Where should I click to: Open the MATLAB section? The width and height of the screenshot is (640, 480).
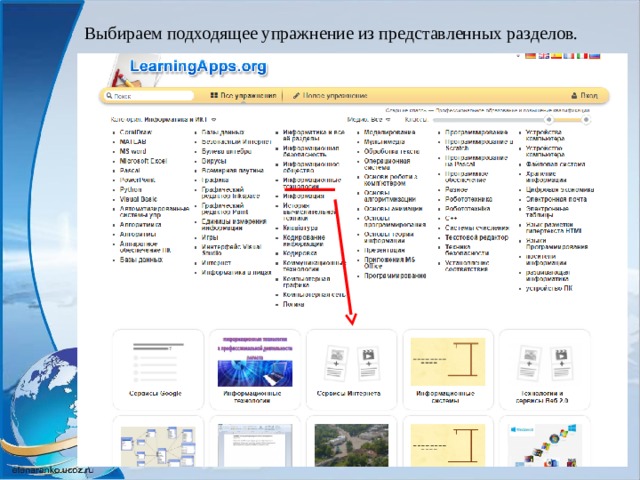pyautogui.click(x=133, y=142)
